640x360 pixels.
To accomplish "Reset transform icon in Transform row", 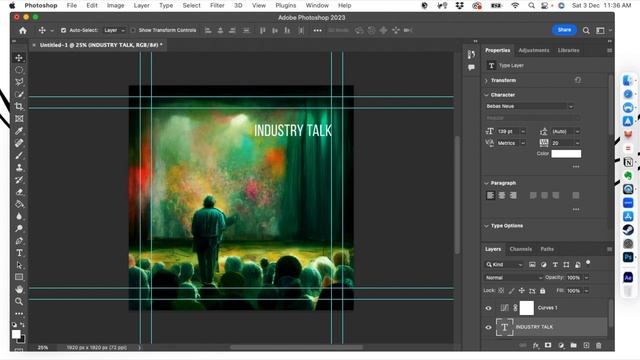I will 578,80.
